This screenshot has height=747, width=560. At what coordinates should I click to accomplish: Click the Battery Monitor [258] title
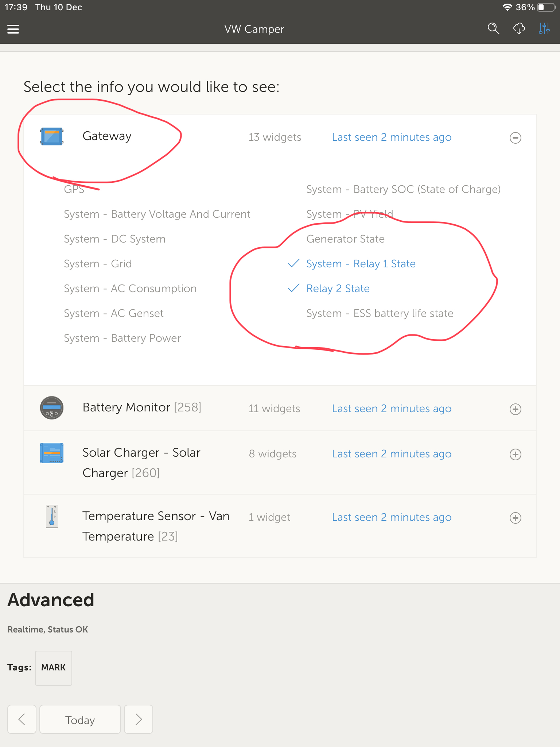(x=142, y=407)
